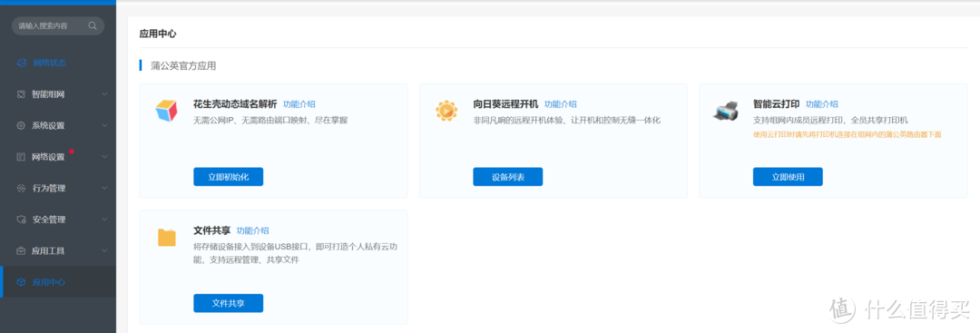The height and width of the screenshot is (333, 980).
Task: Click the 系统设置 gear icon
Action: click(x=21, y=125)
